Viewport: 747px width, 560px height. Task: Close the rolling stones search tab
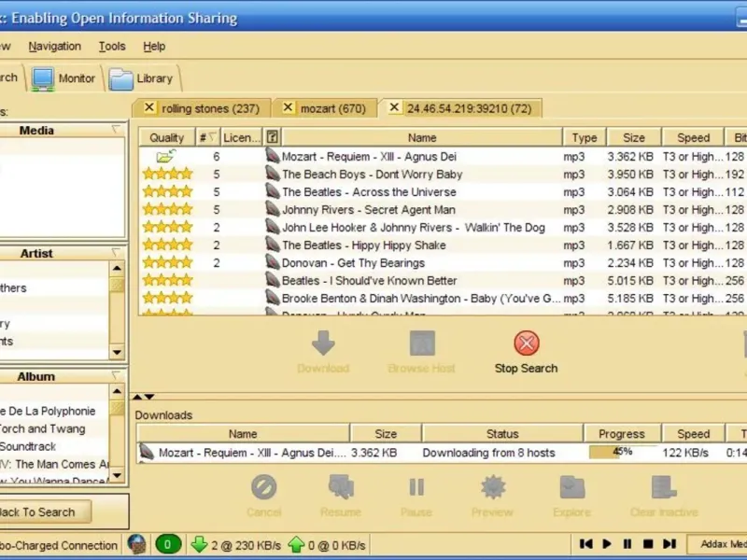[x=149, y=108]
